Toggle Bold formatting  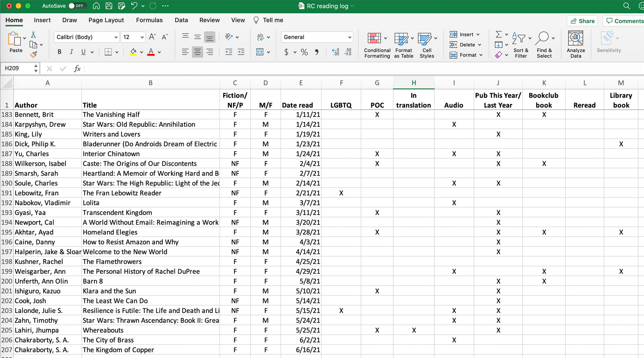[x=59, y=52]
